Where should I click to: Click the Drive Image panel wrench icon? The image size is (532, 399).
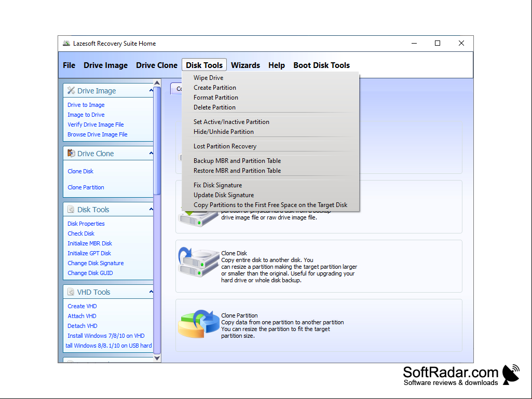click(71, 90)
